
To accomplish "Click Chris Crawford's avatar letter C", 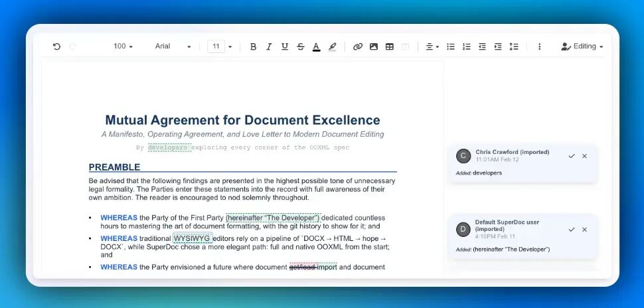I will pyautogui.click(x=463, y=156).
